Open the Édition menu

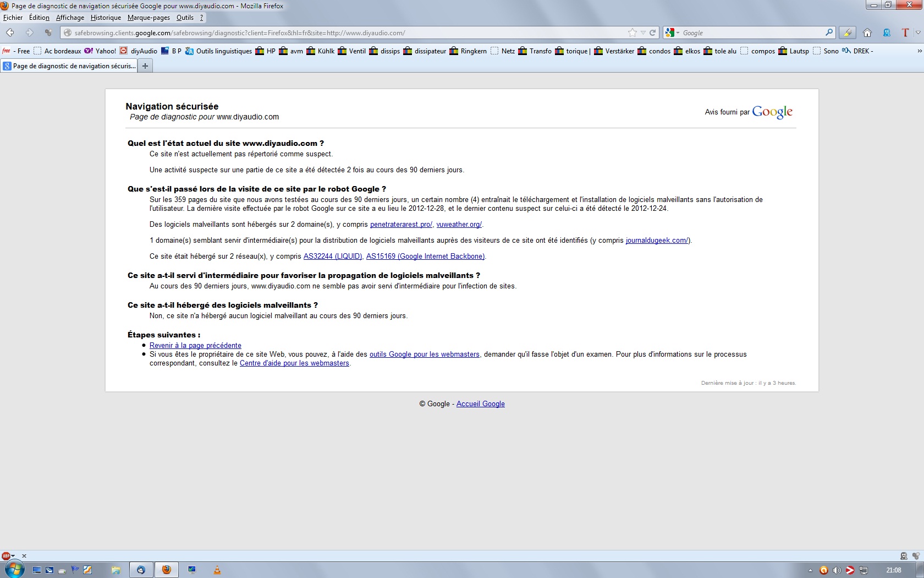coord(39,18)
